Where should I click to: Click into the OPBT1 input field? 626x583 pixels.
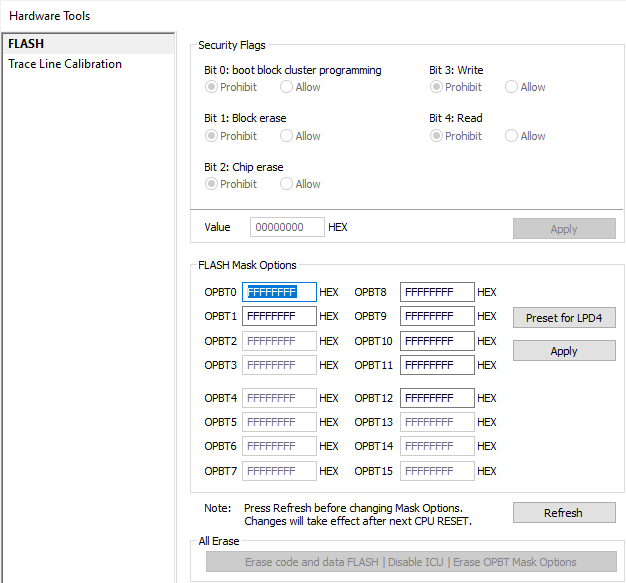click(x=279, y=316)
